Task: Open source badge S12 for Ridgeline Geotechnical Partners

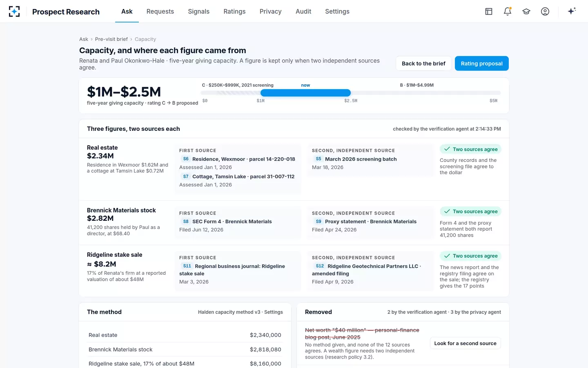Action: pos(320,266)
